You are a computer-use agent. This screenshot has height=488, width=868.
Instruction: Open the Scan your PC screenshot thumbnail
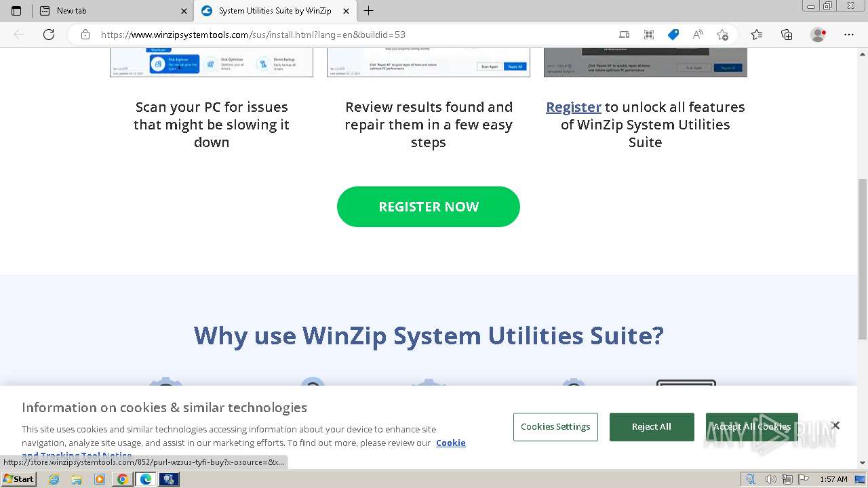(x=212, y=62)
